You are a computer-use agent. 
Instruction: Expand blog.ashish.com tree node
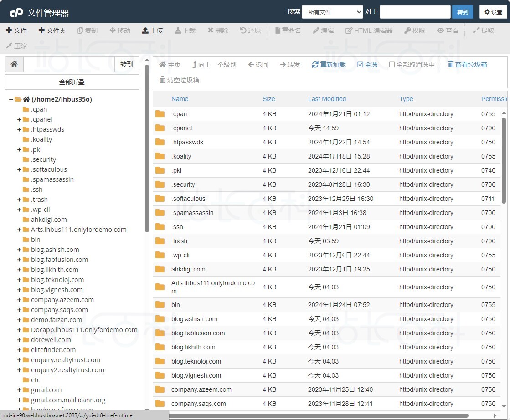coord(19,250)
